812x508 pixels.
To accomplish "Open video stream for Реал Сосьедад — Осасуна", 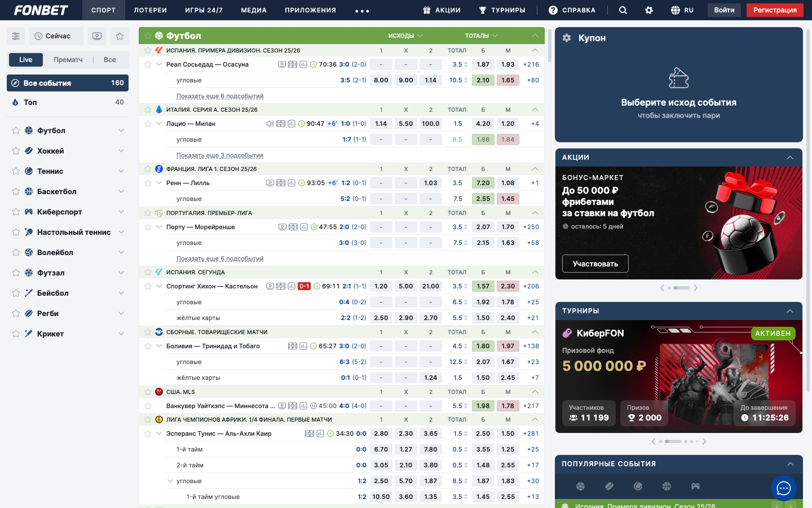I will (x=282, y=64).
